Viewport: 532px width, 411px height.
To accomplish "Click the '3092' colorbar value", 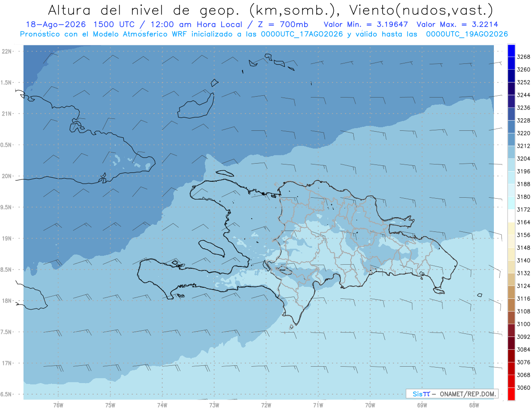I will [x=524, y=337].
